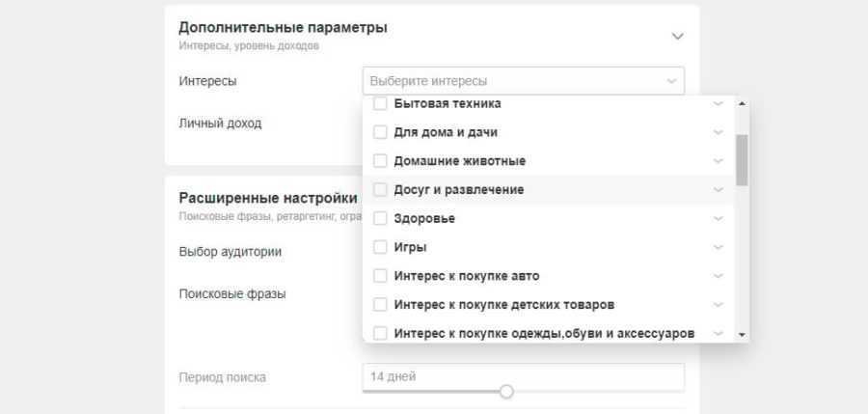Expand the Игры subcategory chevron
Screen dimensions: 868x414
718,247
